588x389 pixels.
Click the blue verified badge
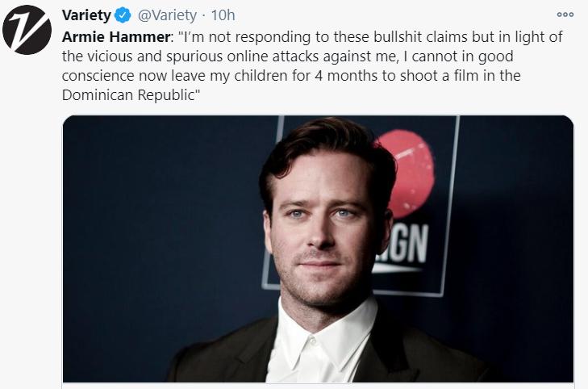(x=123, y=17)
